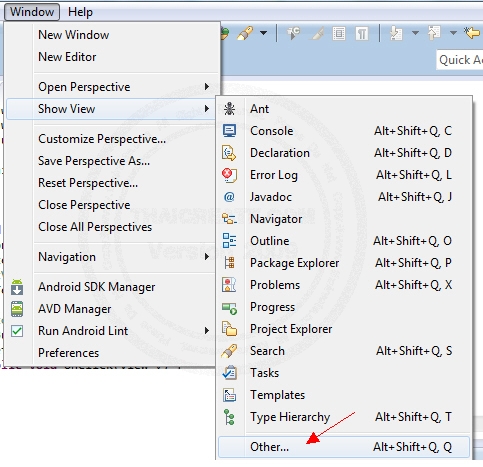
Task: Open dropdown arrow beside search toolbar icon
Action: tap(263, 33)
